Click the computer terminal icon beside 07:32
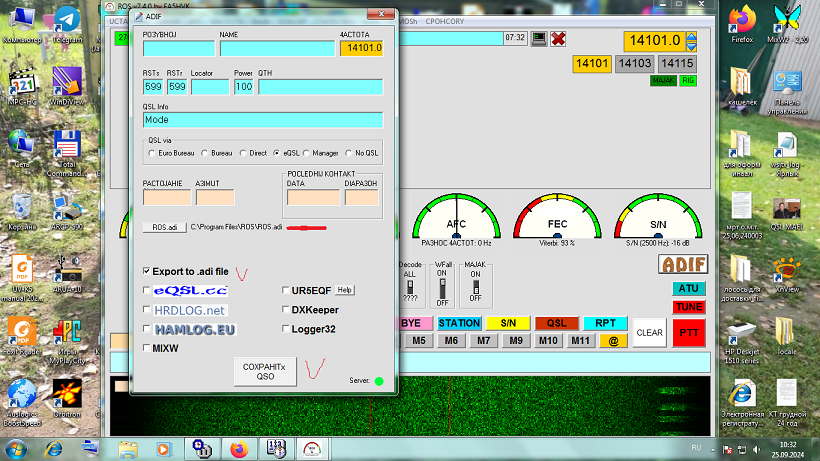 [539, 38]
